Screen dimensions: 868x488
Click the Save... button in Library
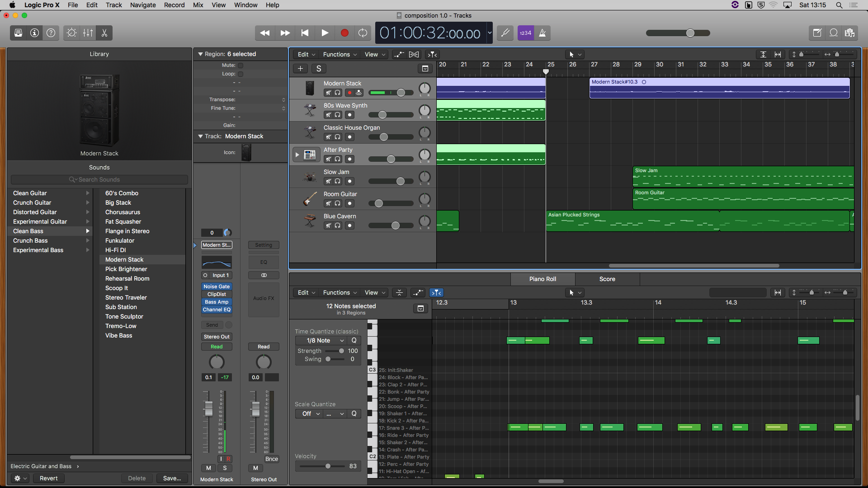click(x=172, y=479)
